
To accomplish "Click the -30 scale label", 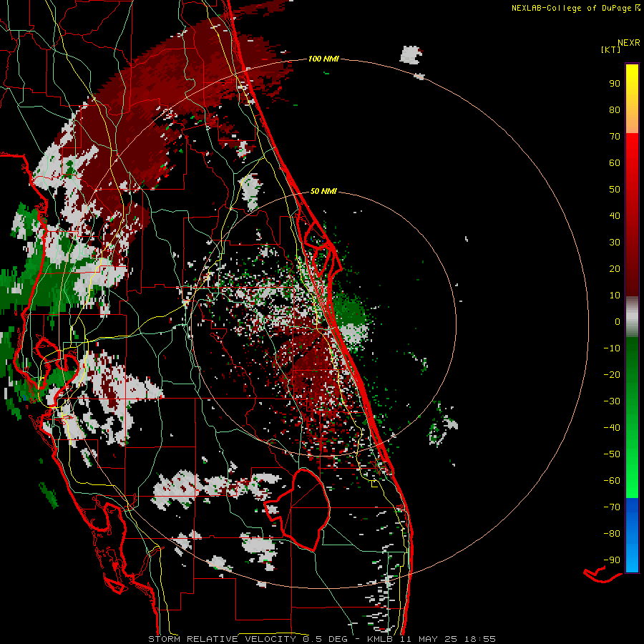I will click(x=612, y=401).
